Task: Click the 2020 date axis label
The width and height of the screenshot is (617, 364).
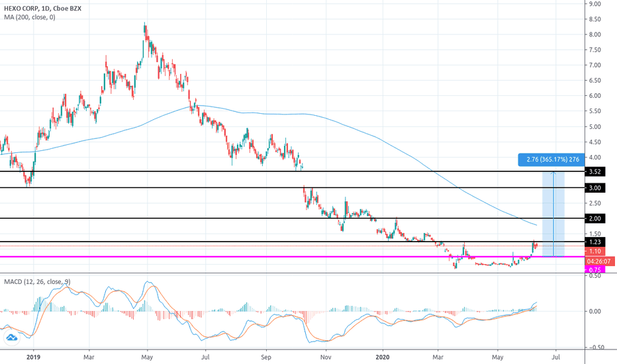Action: pos(383,357)
